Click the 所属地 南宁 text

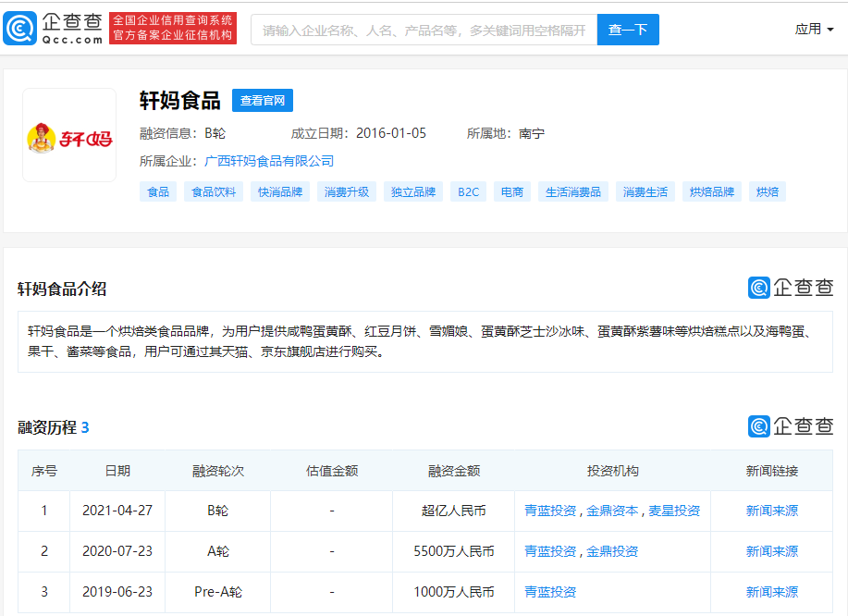pyautogui.click(x=506, y=133)
